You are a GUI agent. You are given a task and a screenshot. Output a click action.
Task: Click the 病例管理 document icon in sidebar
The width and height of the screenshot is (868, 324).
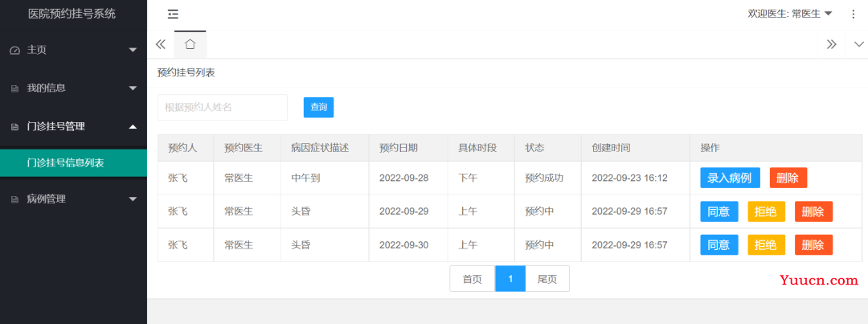coord(14,199)
